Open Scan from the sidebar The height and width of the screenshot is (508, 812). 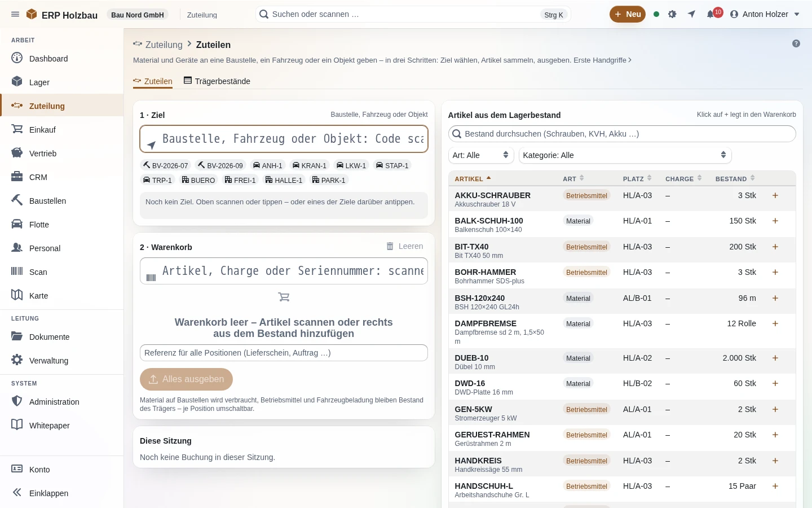click(62, 271)
